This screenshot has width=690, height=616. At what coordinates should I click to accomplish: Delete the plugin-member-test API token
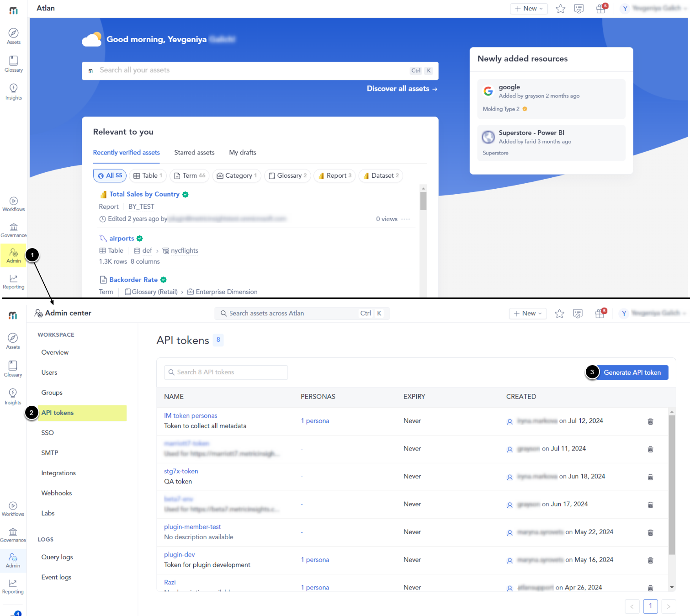tap(650, 533)
